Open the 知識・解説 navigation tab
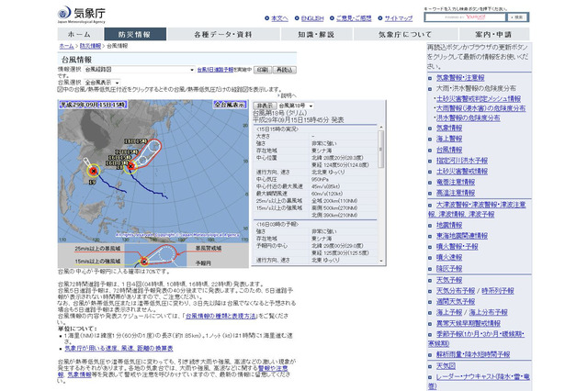The image size is (588, 391). [316, 34]
